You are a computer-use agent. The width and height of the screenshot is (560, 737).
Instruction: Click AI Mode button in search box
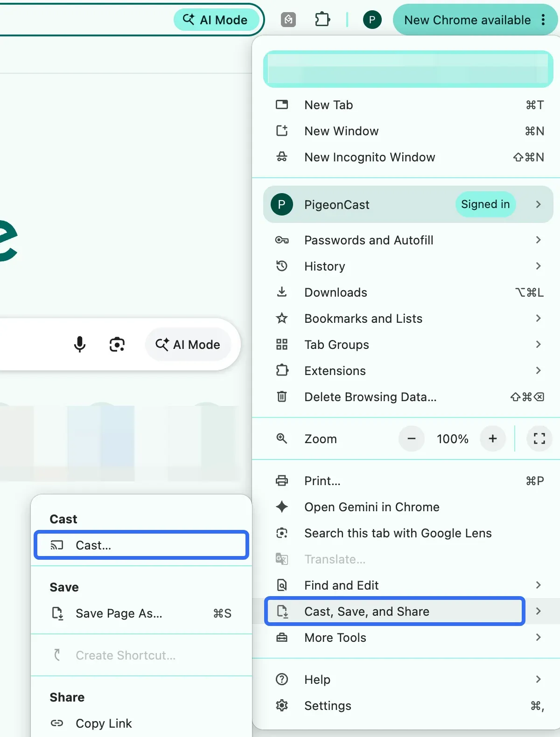pos(188,344)
